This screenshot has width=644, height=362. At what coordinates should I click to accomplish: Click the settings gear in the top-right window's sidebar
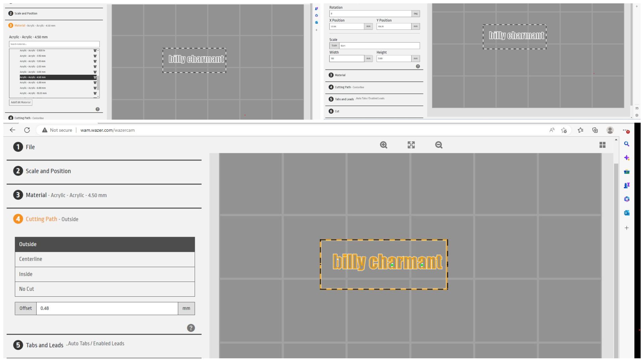(x=637, y=115)
